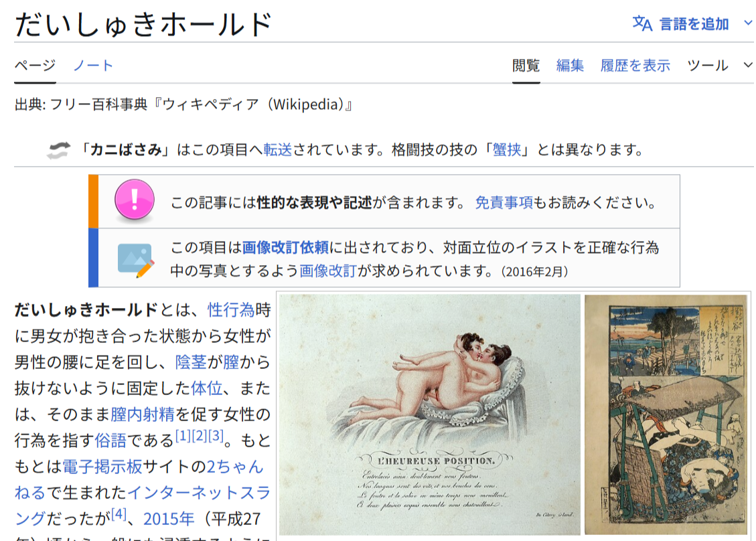756x541 pixels.
Task: Select the 編集 tab
Action: pyautogui.click(x=570, y=65)
